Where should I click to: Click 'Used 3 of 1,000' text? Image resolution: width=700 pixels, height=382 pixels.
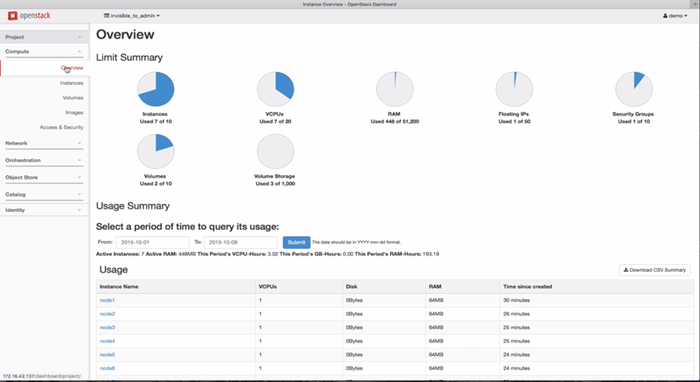tap(275, 183)
